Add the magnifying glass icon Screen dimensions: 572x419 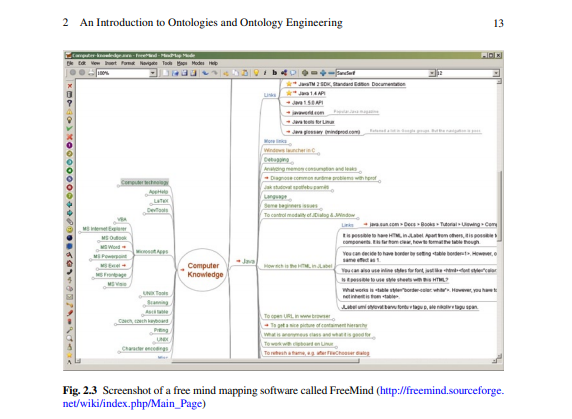click(x=69, y=338)
